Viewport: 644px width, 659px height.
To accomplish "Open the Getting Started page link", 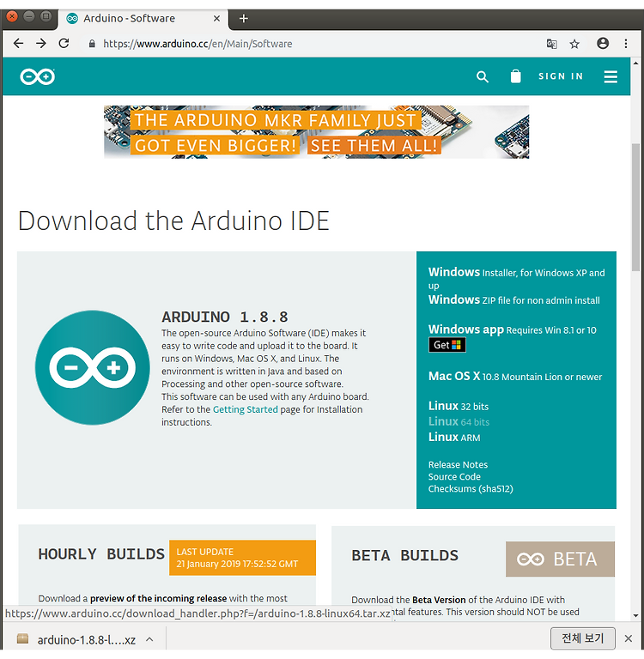I will (x=246, y=409).
